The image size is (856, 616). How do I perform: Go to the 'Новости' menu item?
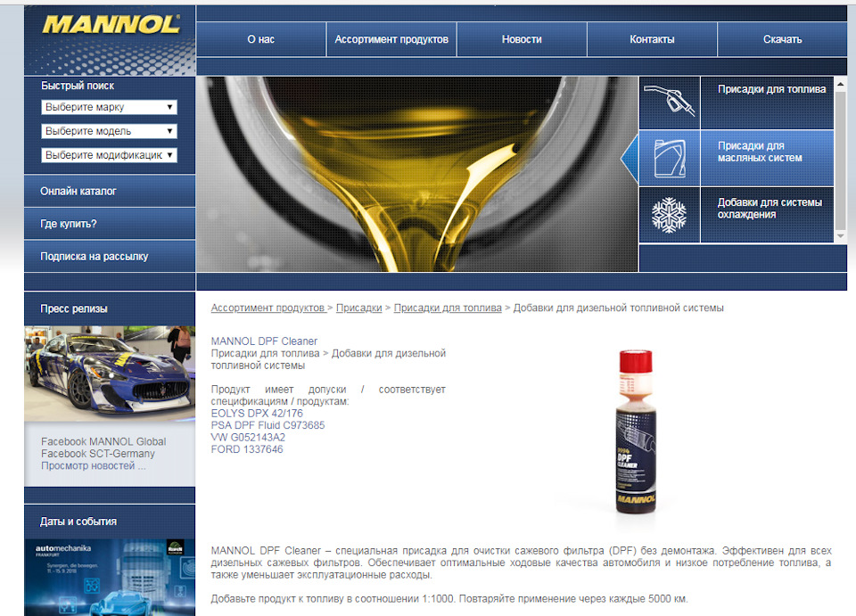click(x=522, y=39)
